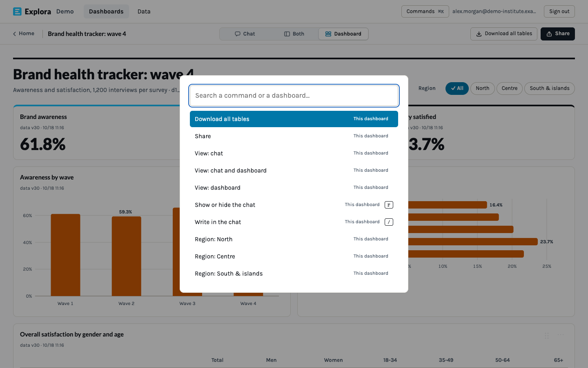Open the Data tab
The height and width of the screenshot is (368, 588).
144,11
